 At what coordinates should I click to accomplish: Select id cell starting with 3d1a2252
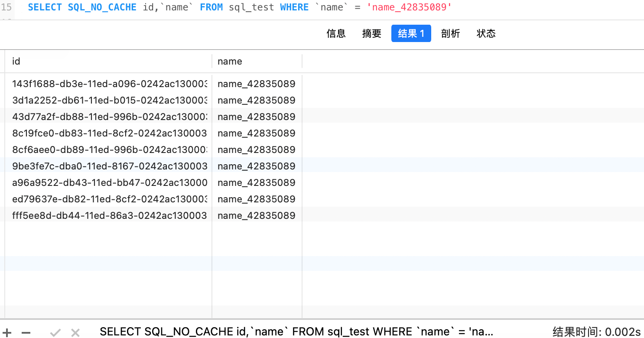click(x=109, y=100)
